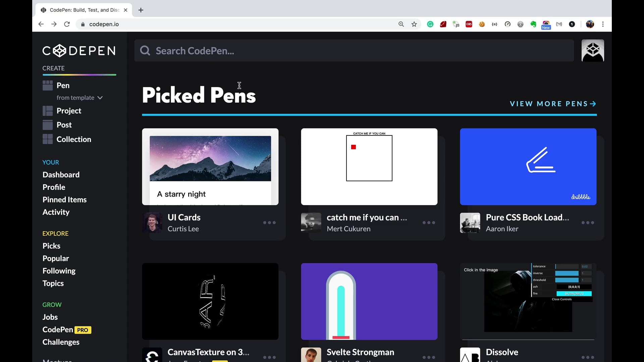Click the Collection icon in sidebar
644x362 pixels.
[x=48, y=139]
